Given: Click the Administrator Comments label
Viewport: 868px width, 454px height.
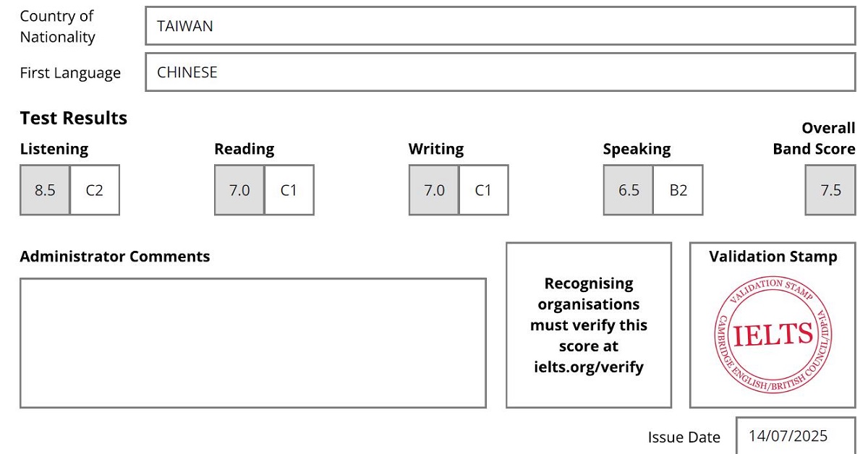Looking at the screenshot, I should [115, 257].
